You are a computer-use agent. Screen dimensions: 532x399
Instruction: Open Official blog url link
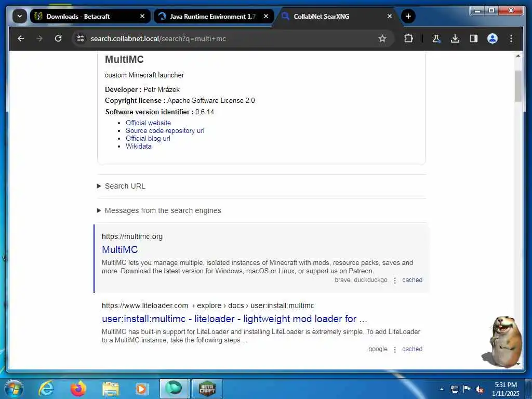(148, 138)
